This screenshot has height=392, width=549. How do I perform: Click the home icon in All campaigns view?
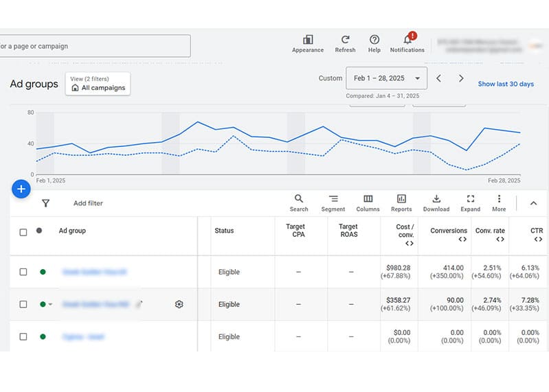[75, 88]
